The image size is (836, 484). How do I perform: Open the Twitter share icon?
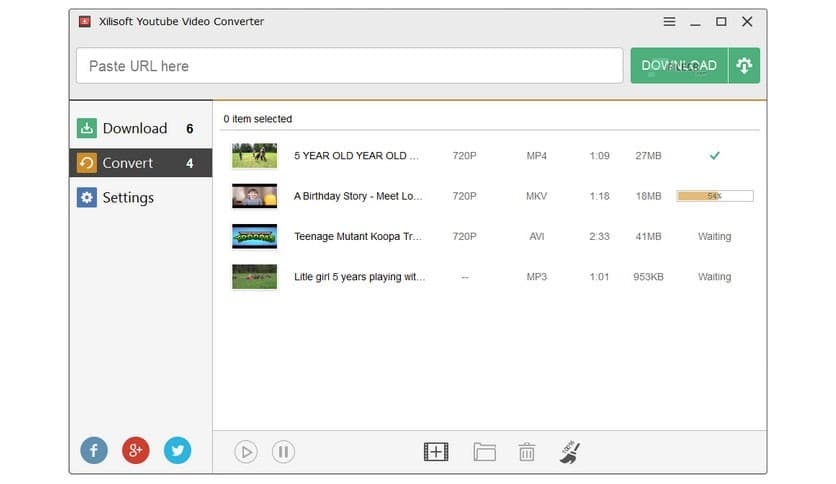[x=178, y=450]
